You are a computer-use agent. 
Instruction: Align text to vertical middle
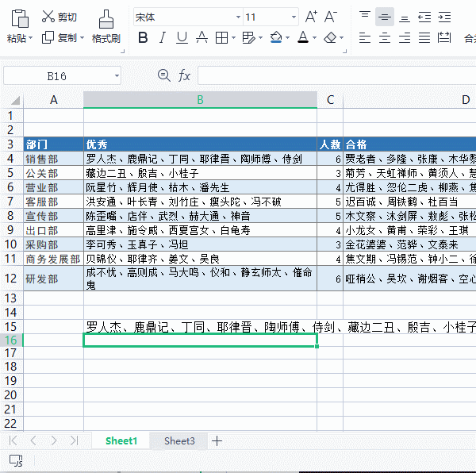click(385, 17)
